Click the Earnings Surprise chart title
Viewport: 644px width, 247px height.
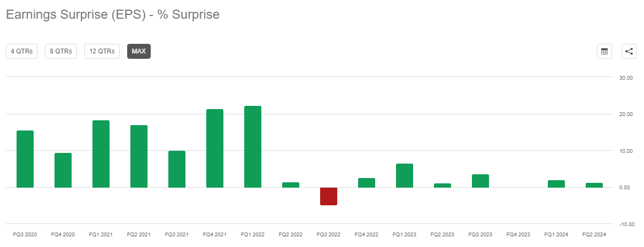[x=113, y=15]
